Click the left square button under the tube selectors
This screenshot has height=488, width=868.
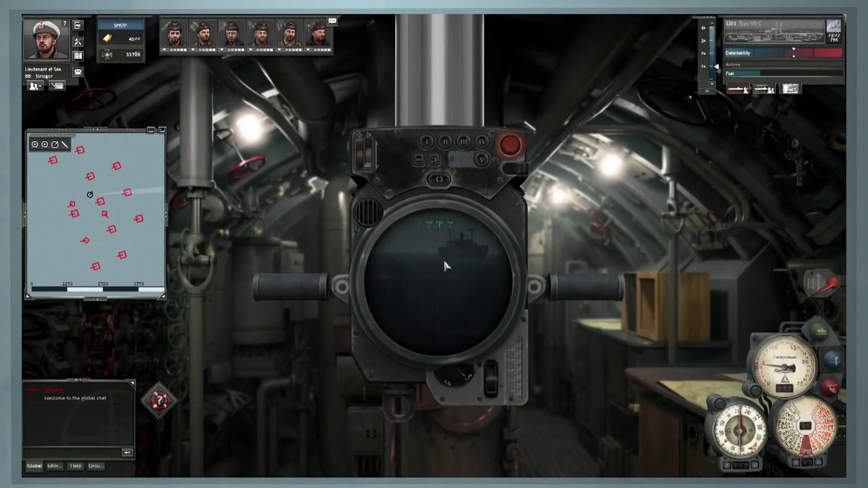tap(418, 160)
